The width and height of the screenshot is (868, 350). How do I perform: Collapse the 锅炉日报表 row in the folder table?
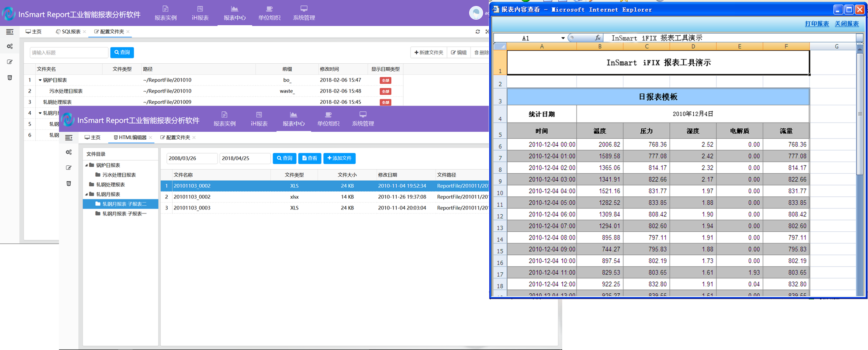(40, 80)
